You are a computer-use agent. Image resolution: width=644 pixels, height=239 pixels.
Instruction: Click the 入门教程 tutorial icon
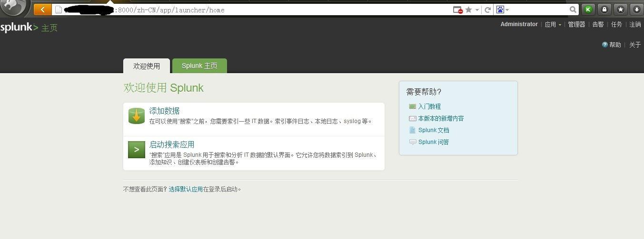[x=412, y=106]
